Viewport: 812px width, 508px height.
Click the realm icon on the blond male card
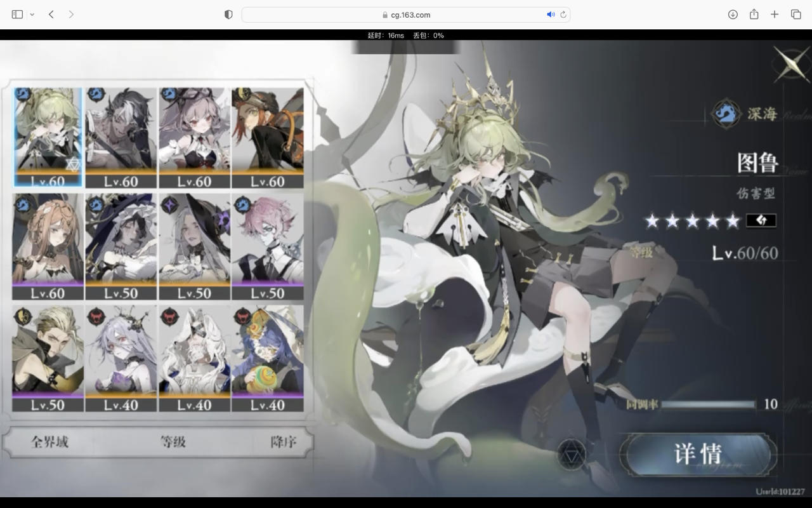(23, 316)
